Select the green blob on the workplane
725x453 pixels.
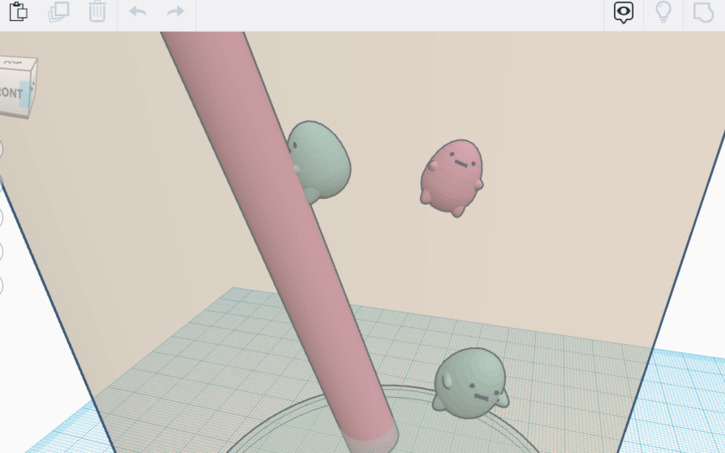click(x=470, y=383)
